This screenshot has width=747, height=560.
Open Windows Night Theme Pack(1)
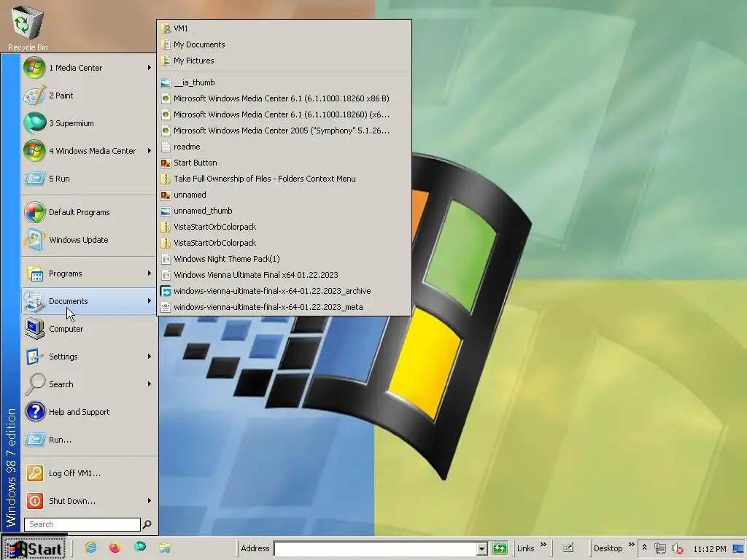[284, 259]
